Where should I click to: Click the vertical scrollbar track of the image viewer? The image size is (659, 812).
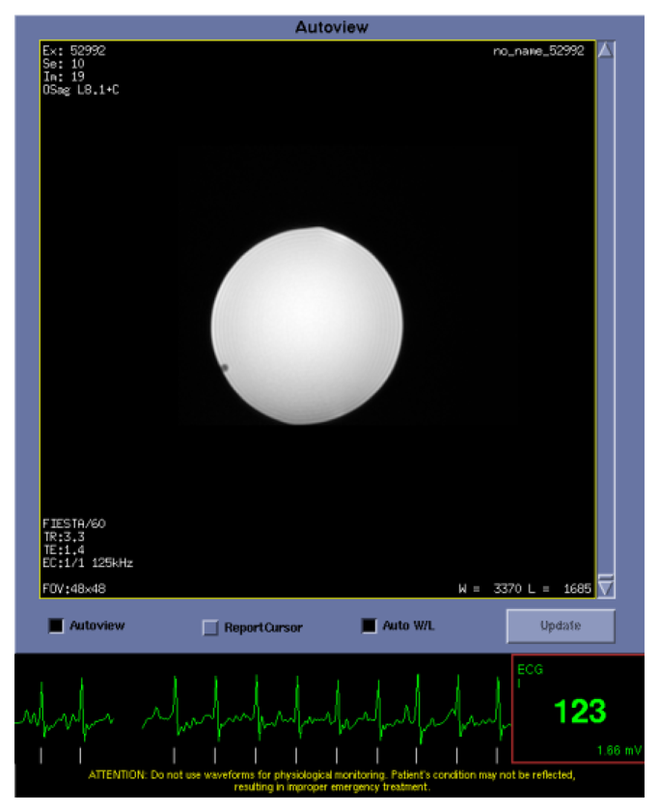coord(606,319)
